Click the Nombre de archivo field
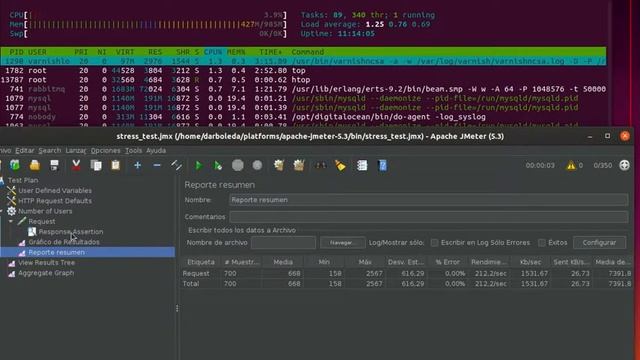The width and height of the screenshot is (640, 360). (x=283, y=242)
